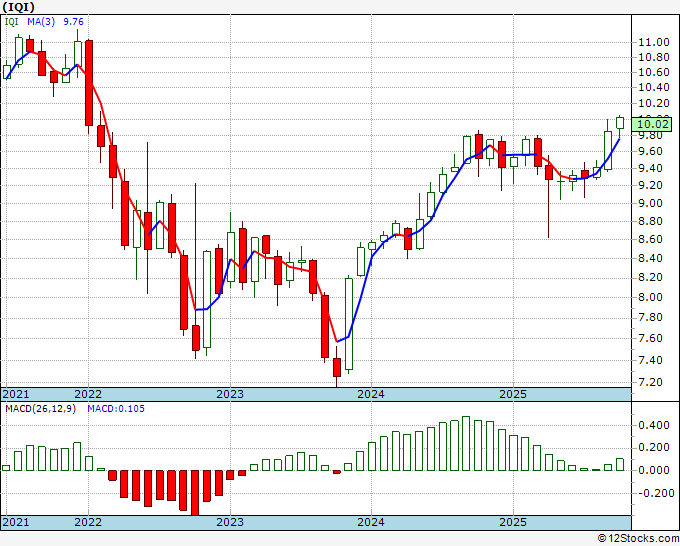Click the (IQI) ticker title
Image resolution: width=680 pixels, height=546 pixels.
pos(18,7)
